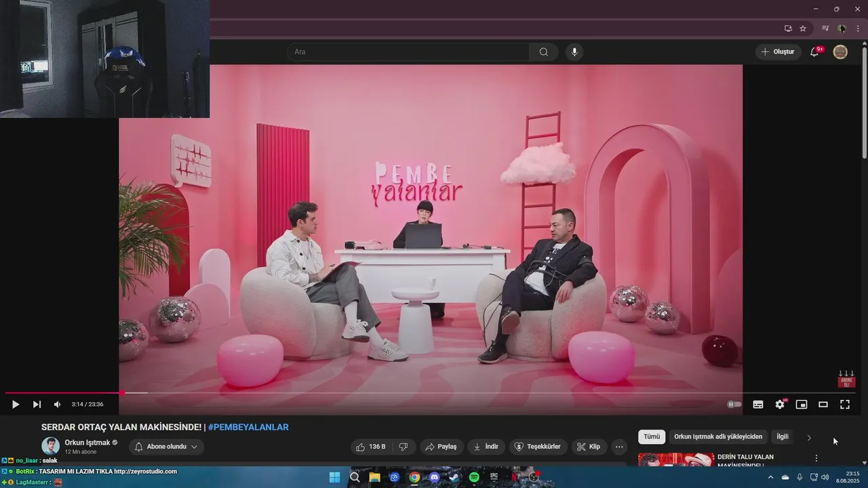Dislike the video
The height and width of the screenshot is (488, 868).
[403, 447]
